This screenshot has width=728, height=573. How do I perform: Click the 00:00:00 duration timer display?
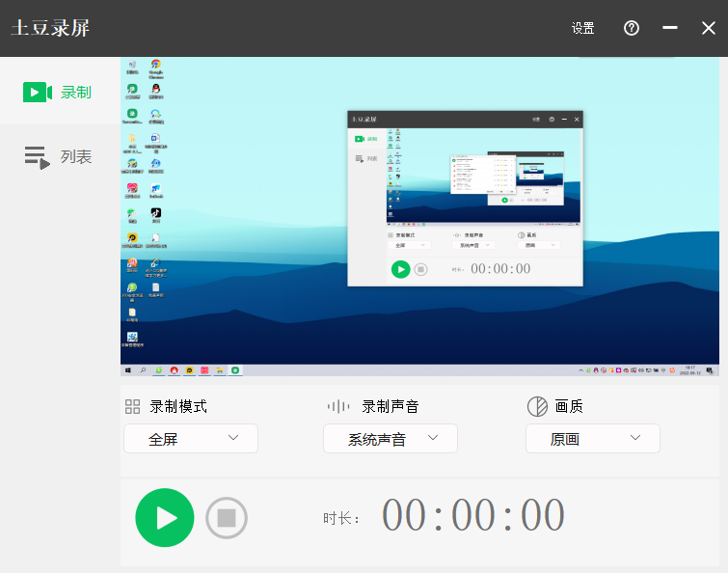tap(473, 516)
